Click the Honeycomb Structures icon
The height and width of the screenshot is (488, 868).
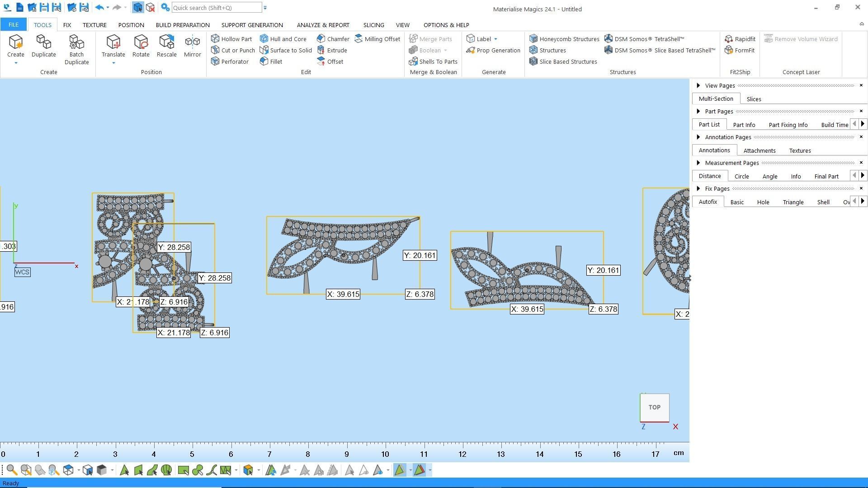click(x=533, y=39)
